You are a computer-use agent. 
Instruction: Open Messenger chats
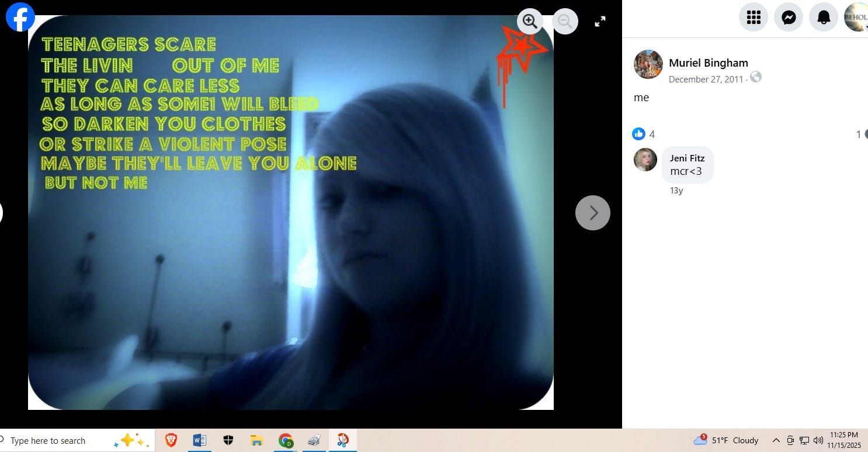tap(789, 17)
